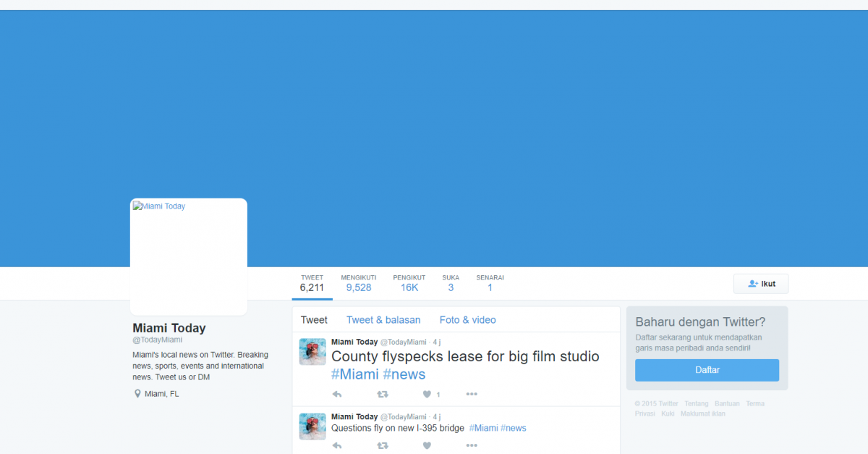This screenshot has width=868, height=454.
Task: Switch to the Foto & video tab
Action: point(468,320)
